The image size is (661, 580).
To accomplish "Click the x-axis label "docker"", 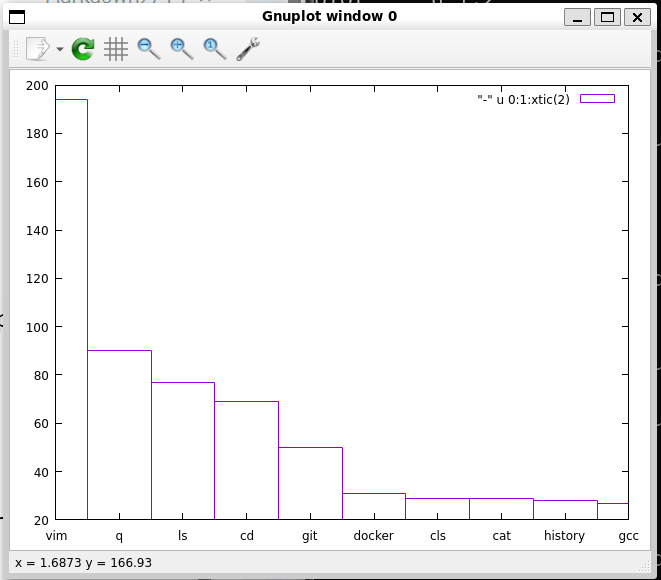I will pyautogui.click(x=373, y=536).
